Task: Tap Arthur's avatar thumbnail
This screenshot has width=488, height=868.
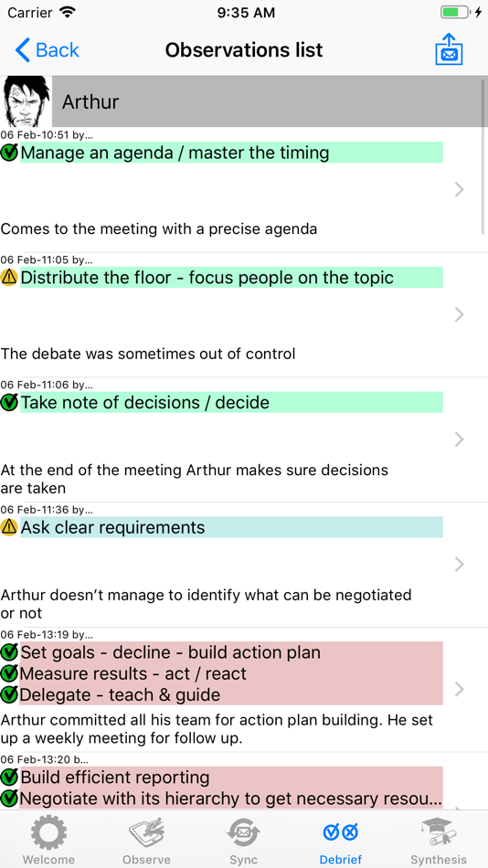Action: coord(26,101)
